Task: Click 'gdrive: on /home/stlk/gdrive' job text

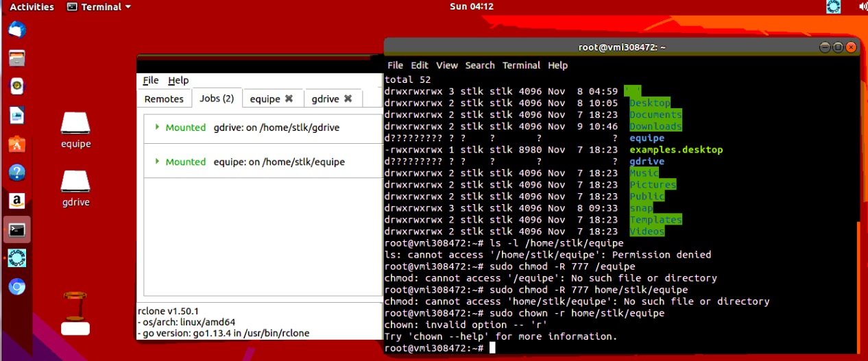Action: [276, 127]
